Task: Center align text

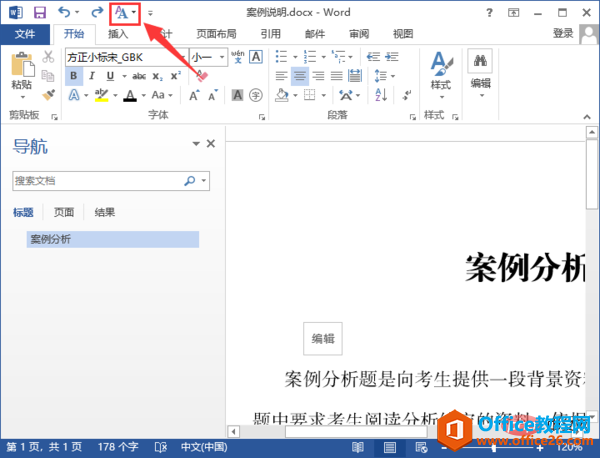Action: [300, 76]
